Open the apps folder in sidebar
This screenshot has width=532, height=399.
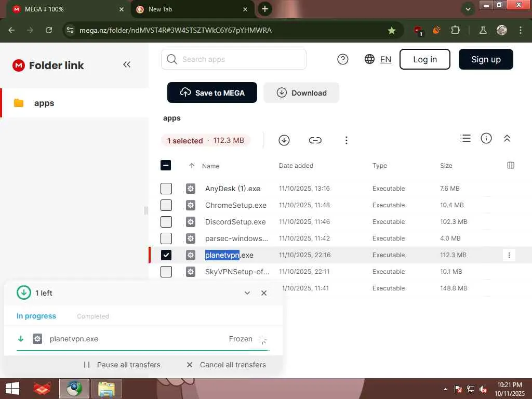(x=74, y=103)
